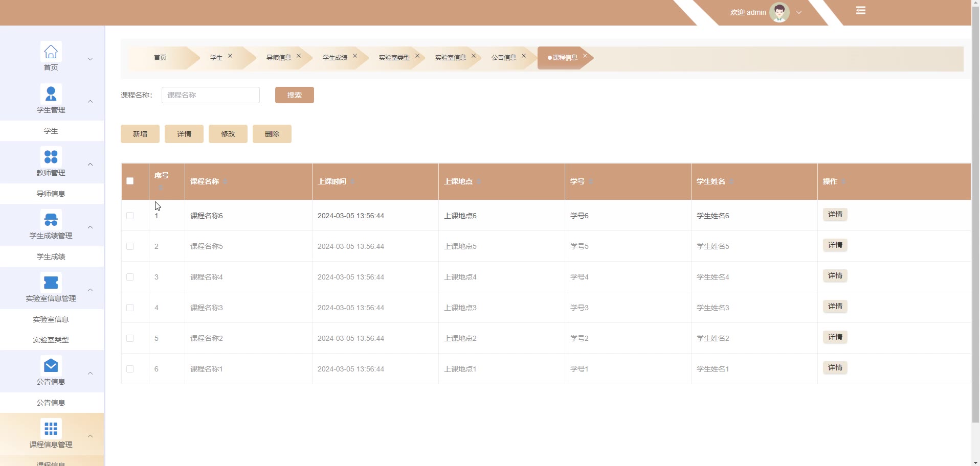This screenshot has height=466, width=980.
Task: Collapse the 公告信息 sidebar section chevron
Action: coord(90,373)
